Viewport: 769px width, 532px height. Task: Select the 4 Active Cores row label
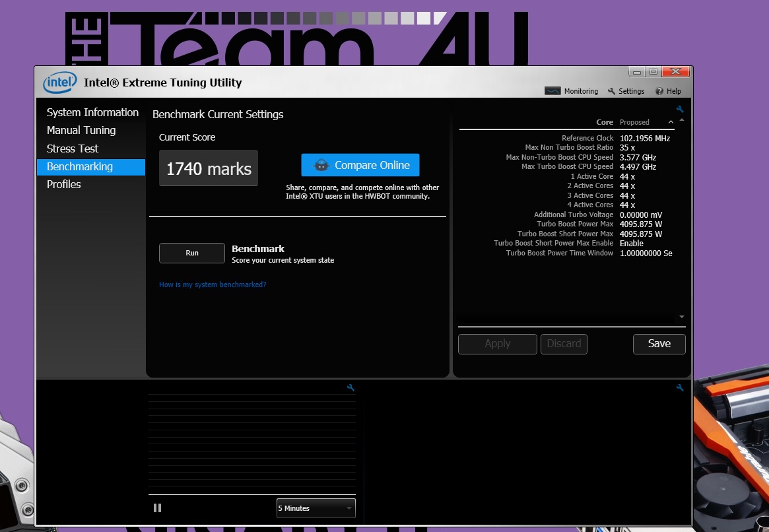coord(590,205)
